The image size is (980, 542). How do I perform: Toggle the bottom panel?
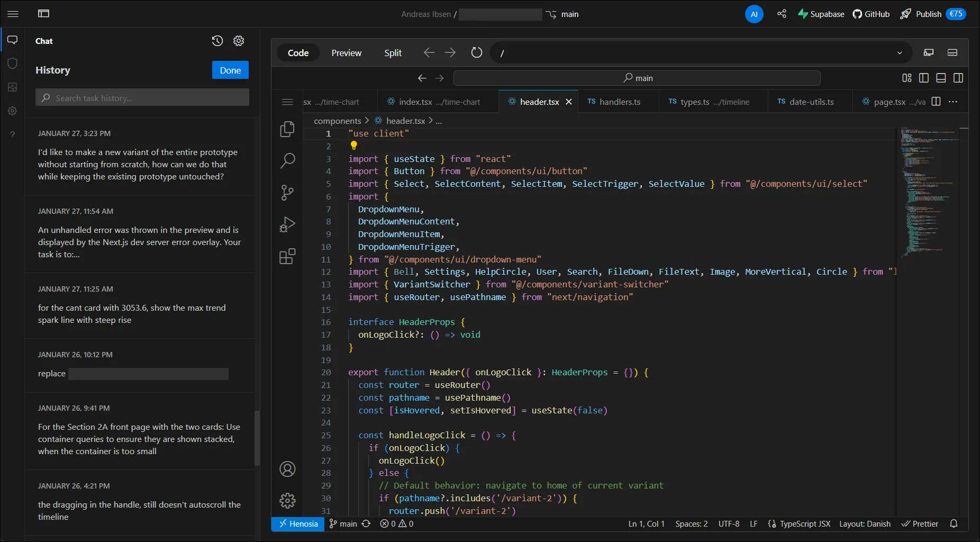click(941, 78)
